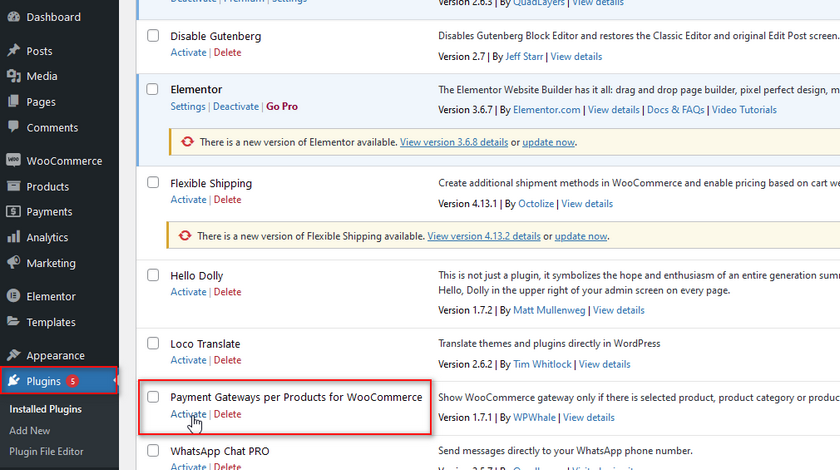This screenshot has height=470, width=840.
Task: Activate the Disable Gutenberg plugin
Action: click(x=188, y=53)
